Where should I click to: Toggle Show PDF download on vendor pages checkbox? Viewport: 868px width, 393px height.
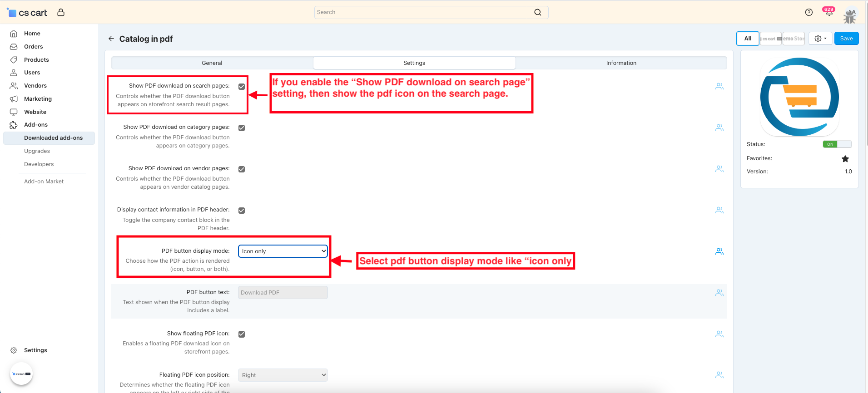(242, 169)
